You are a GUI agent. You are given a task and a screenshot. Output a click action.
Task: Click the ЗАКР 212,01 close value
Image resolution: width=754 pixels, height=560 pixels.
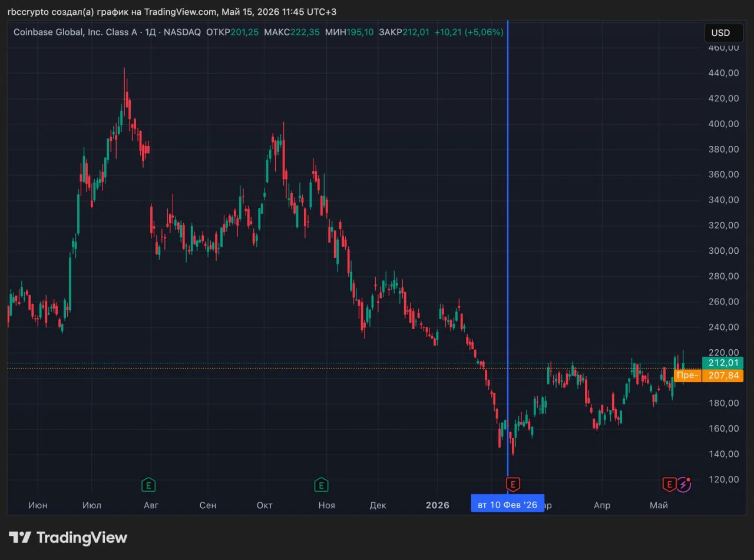pyautogui.click(x=404, y=32)
